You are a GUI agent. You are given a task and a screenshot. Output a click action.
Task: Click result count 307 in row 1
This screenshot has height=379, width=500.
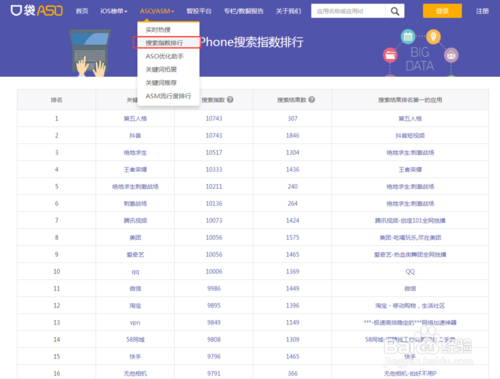click(293, 118)
